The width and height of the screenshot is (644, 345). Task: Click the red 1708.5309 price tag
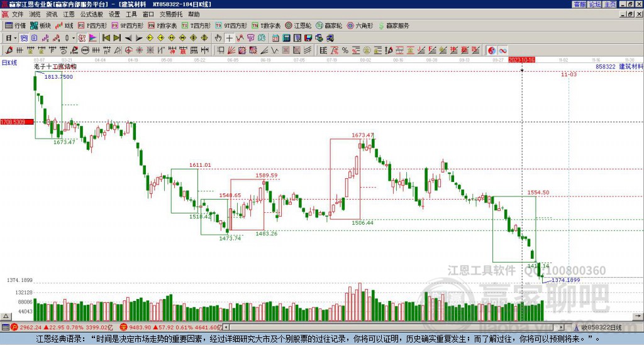tap(17, 122)
